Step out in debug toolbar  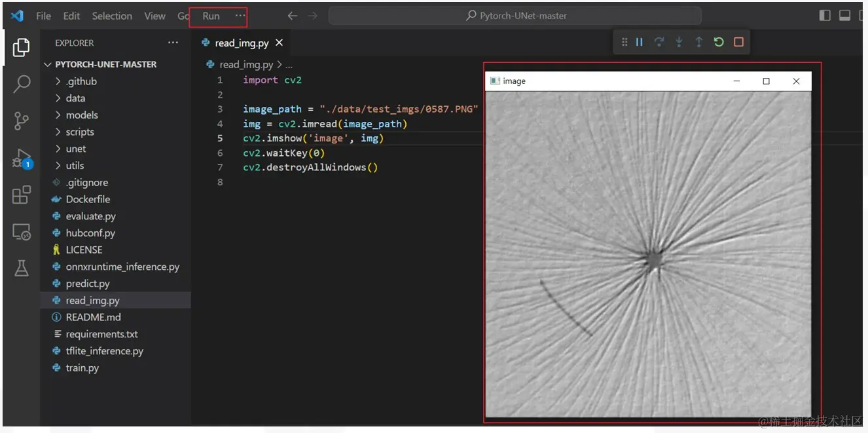[x=698, y=42]
